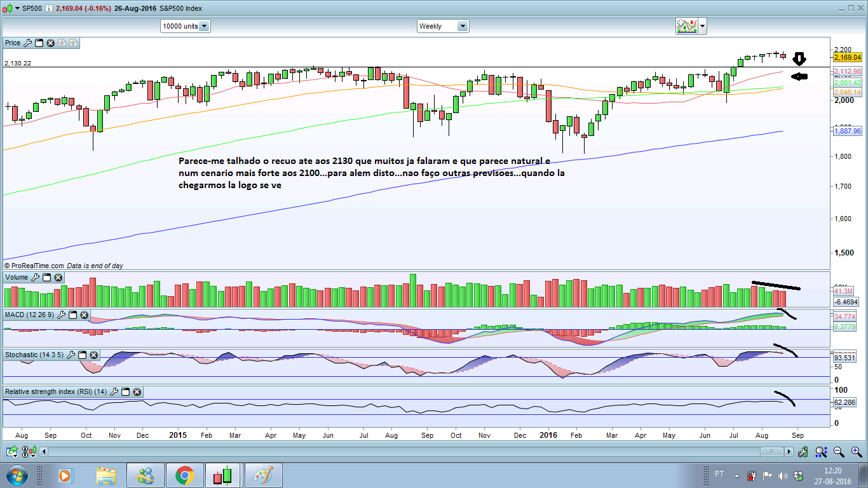
Task: Close the Relative strength index panel
Action: tap(137, 392)
